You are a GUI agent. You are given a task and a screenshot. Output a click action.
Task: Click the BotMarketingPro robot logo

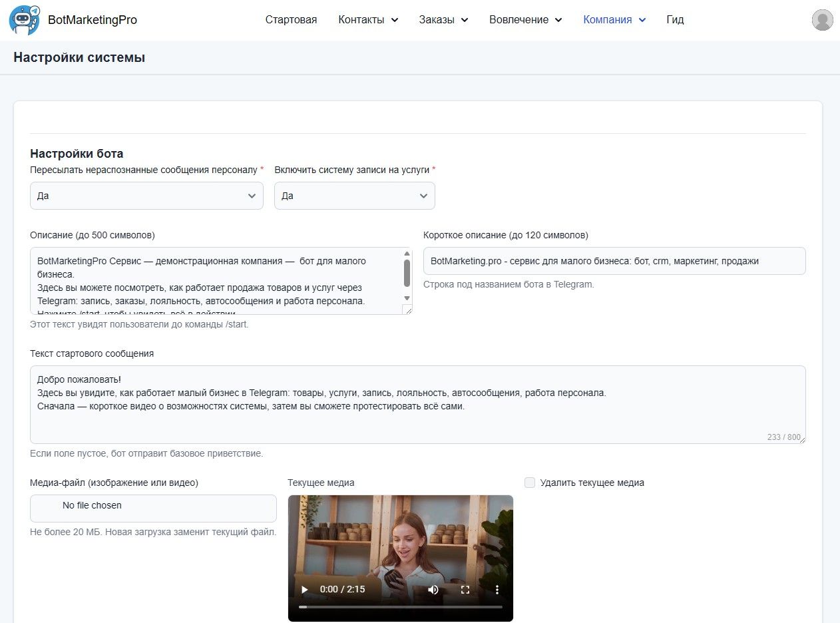coord(24,20)
